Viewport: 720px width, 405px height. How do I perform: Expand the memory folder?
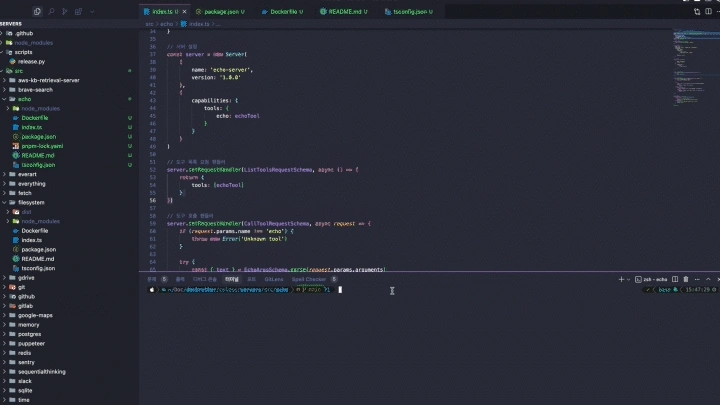[x=28, y=325]
